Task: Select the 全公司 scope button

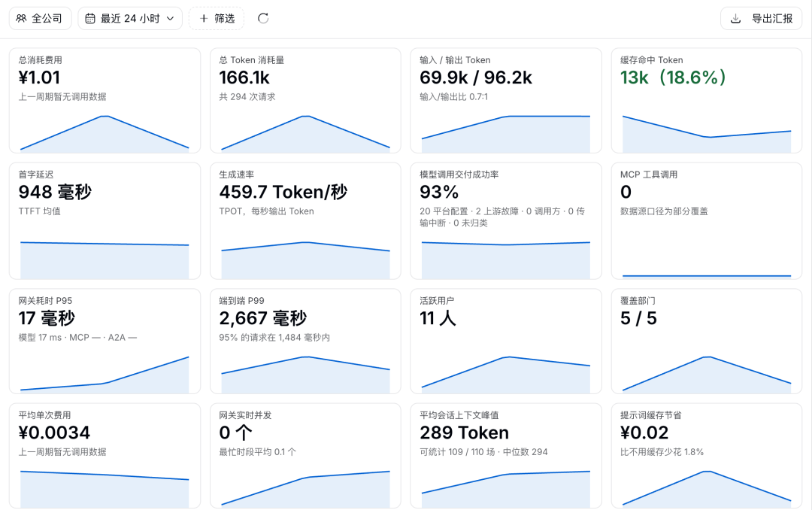Action: pos(40,19)
